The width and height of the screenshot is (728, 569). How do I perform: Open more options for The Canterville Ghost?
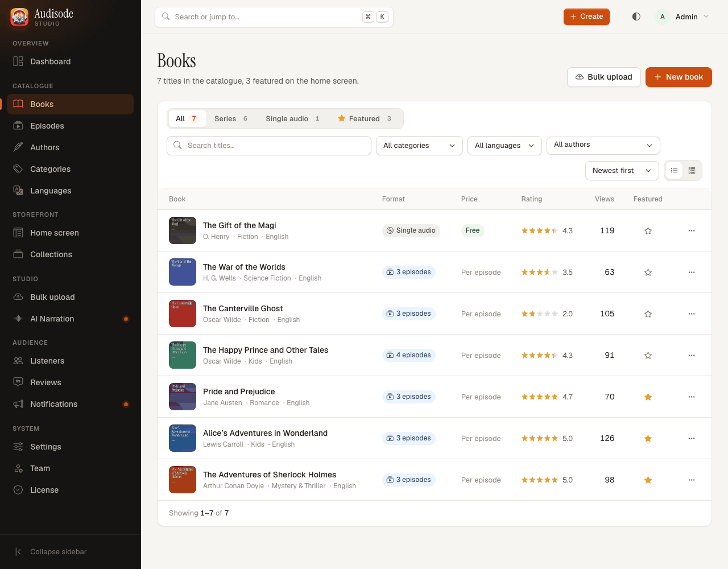[692, 314]
